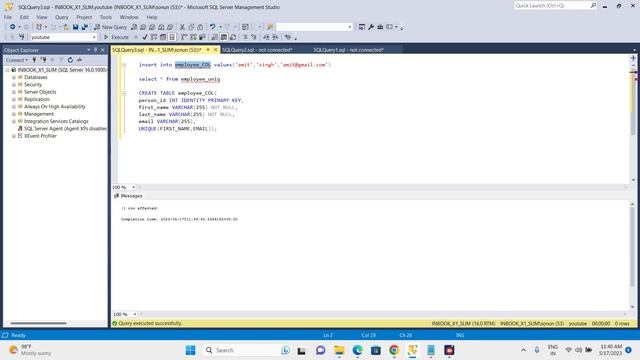This screenshot has width=640, height=360.
Task: Expand the Databases node
Action: 14,78
